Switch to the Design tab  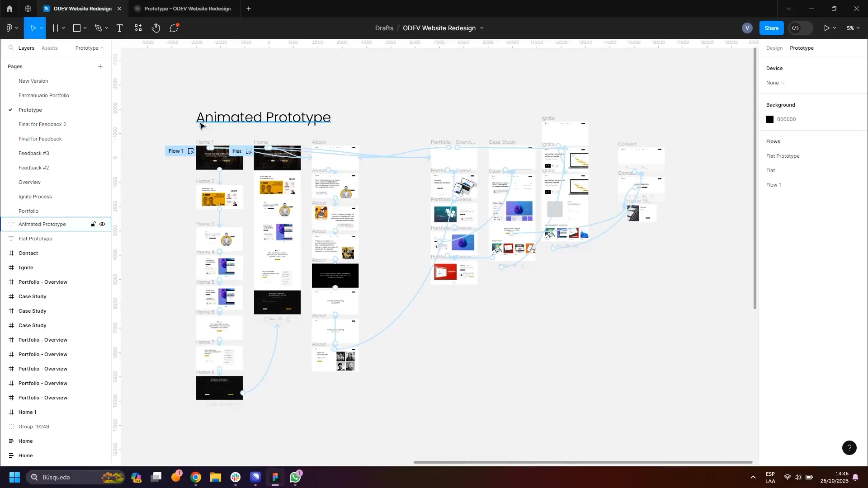tap(774, 48)
